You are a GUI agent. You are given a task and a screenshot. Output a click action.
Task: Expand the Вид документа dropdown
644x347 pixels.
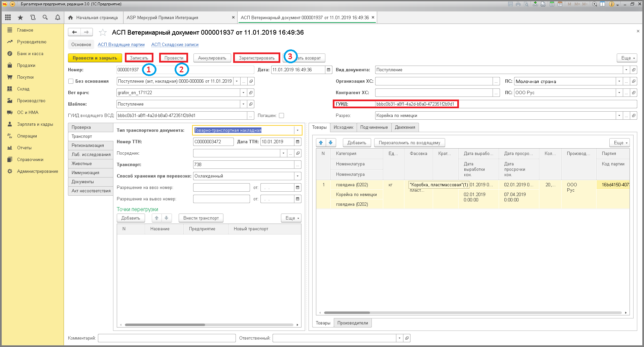(x=626, y=70)
